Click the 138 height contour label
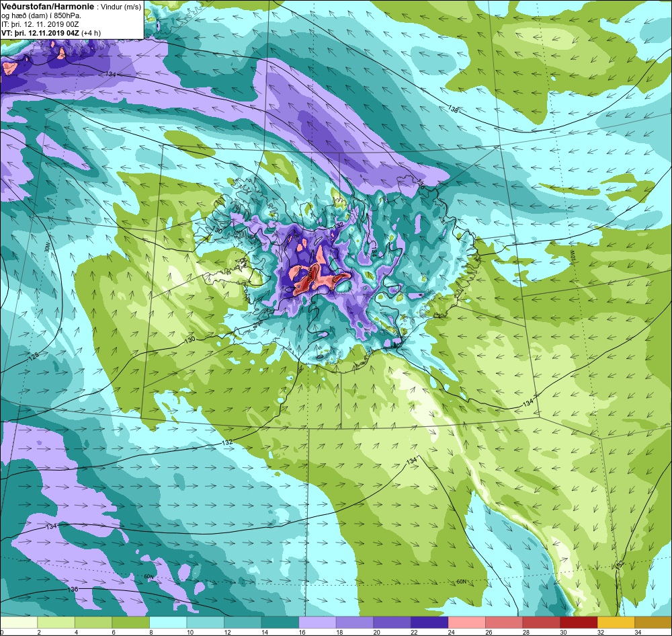This screenshot has width=672, height=636. click(x=454, y=109)
